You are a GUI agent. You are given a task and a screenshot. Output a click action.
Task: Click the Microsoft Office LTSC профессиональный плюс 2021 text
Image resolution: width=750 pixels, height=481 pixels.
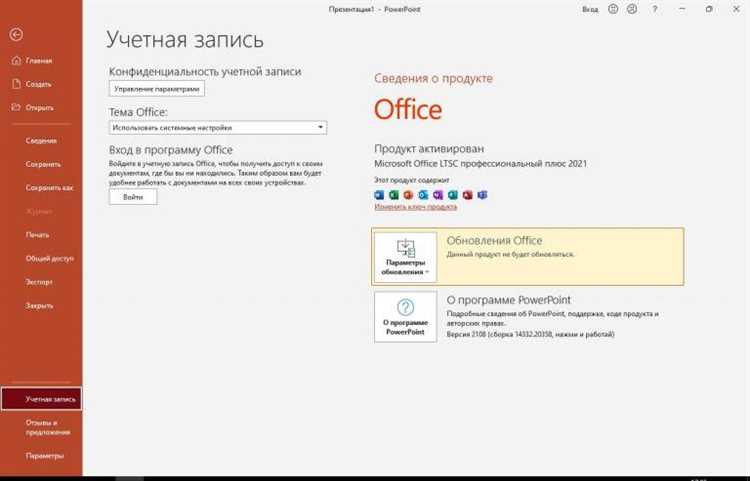480,164
